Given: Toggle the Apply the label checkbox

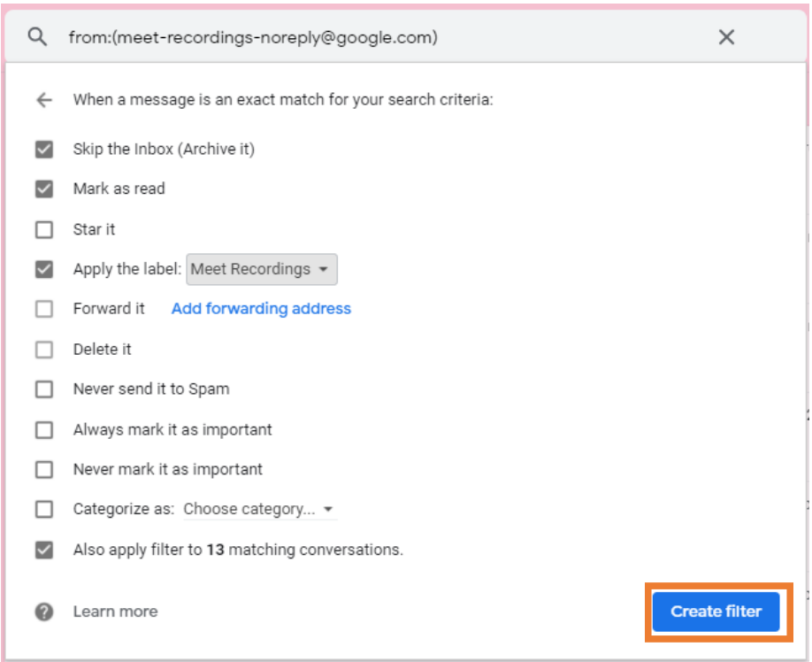Looking at the screenshot, I should coord(44,269).
